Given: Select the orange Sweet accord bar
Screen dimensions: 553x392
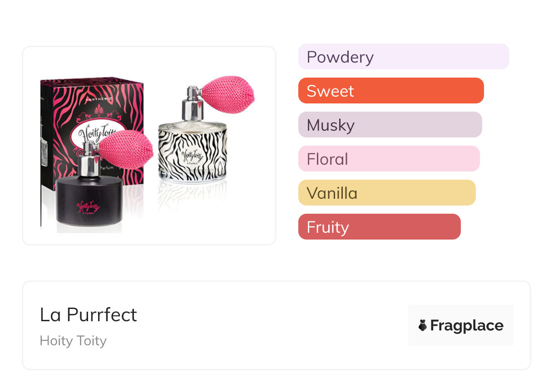Looking at the screenshot, I should coord(390,91).
